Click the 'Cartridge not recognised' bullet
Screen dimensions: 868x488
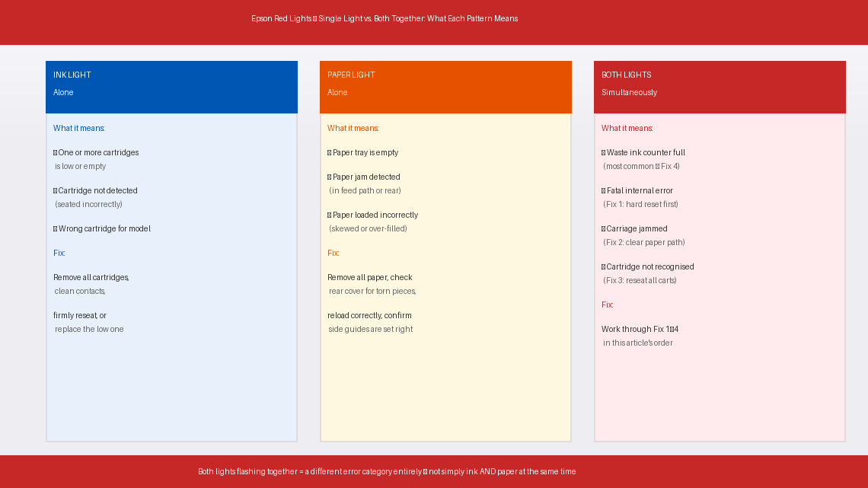pyautogui.click(x=649, y=267)
